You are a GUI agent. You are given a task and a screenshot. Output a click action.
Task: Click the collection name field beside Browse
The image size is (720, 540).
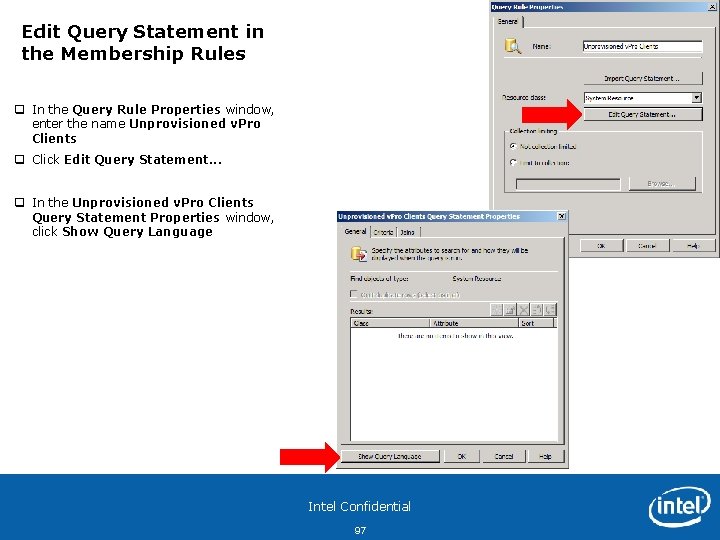[568, 184]
